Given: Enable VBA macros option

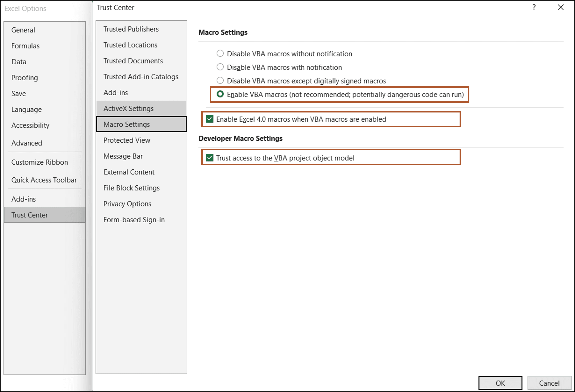Looking at the screenshot, I should click(x=221, y=94).
